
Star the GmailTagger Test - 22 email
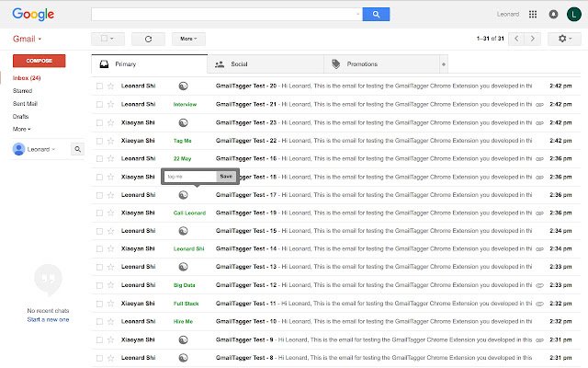(x=110, y=141)
